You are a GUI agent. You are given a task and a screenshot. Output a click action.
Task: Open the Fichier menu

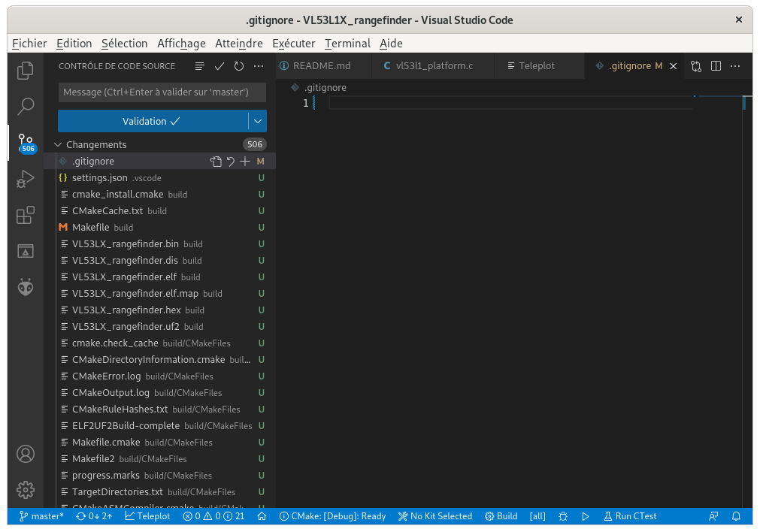(29, 43)
